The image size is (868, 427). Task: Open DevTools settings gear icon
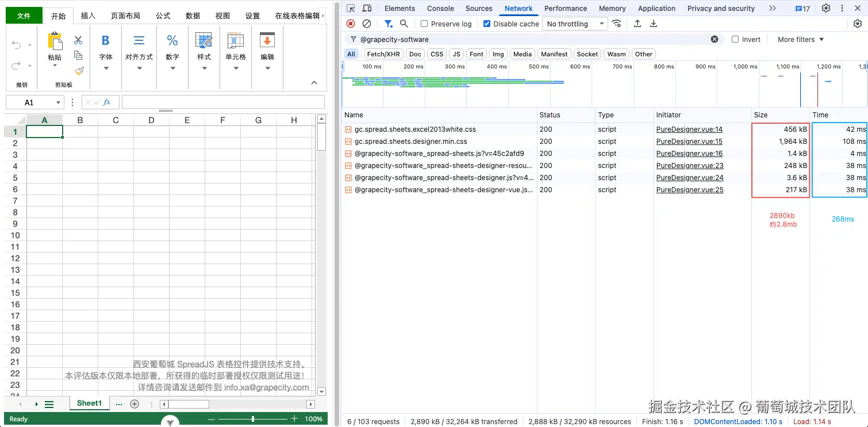pyautogui.click(x=826, y=8)
